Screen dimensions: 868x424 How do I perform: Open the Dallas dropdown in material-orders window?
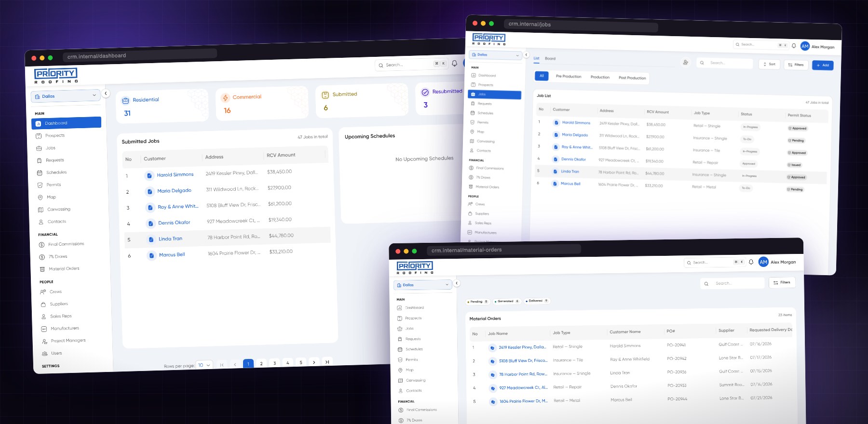[x=423, y=285]
